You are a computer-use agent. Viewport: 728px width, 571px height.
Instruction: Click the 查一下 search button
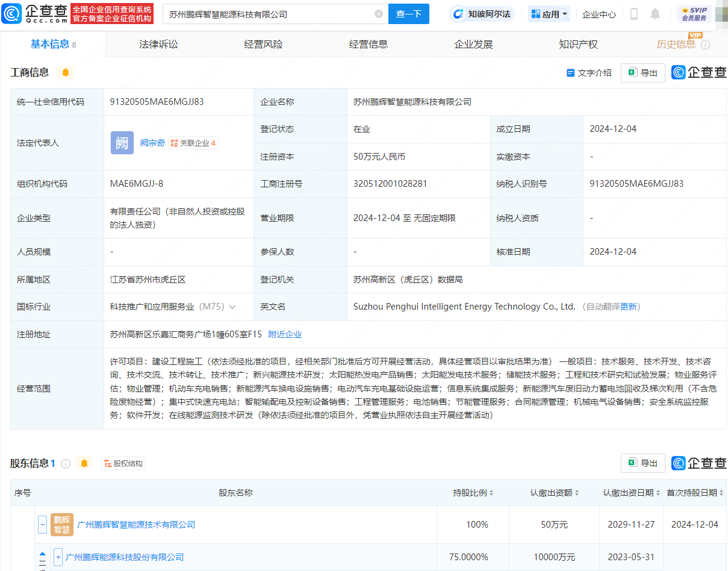(x=408, y=14)
